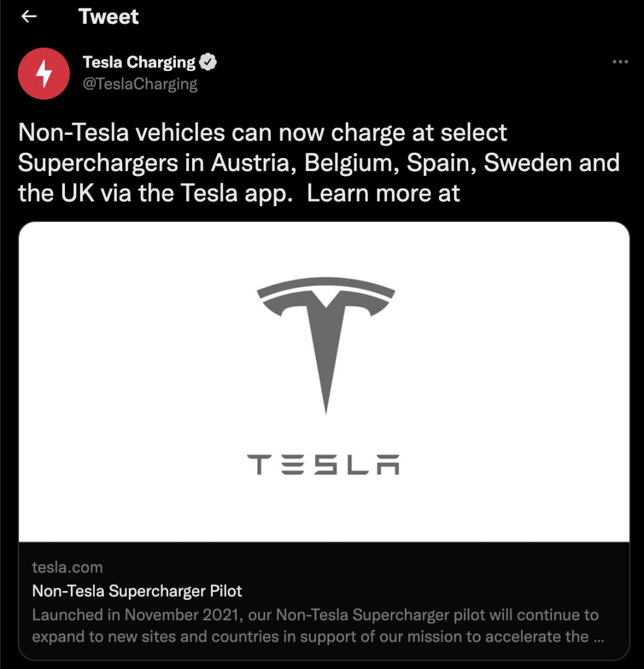Viewport: 644px width, 669px height.
Task: Open the tweet's three-dot more menu
Action: (x=620, y=62)
